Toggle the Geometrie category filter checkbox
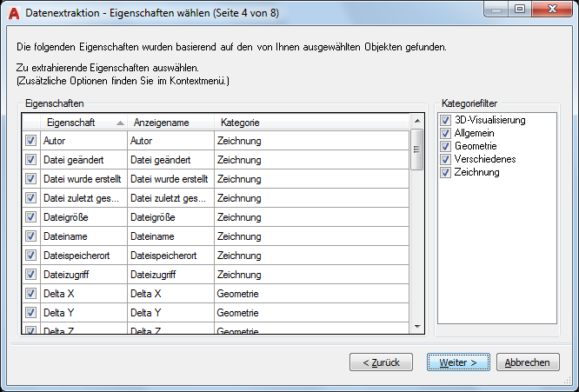The height and width of the screenshot is (392, 579). (x=446, y=146)
